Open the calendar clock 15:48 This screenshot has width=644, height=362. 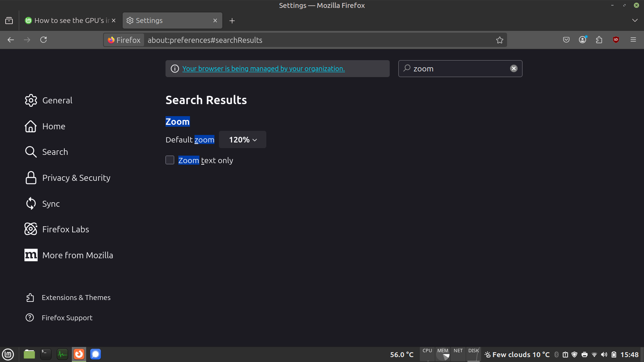(x=630, y=354)
